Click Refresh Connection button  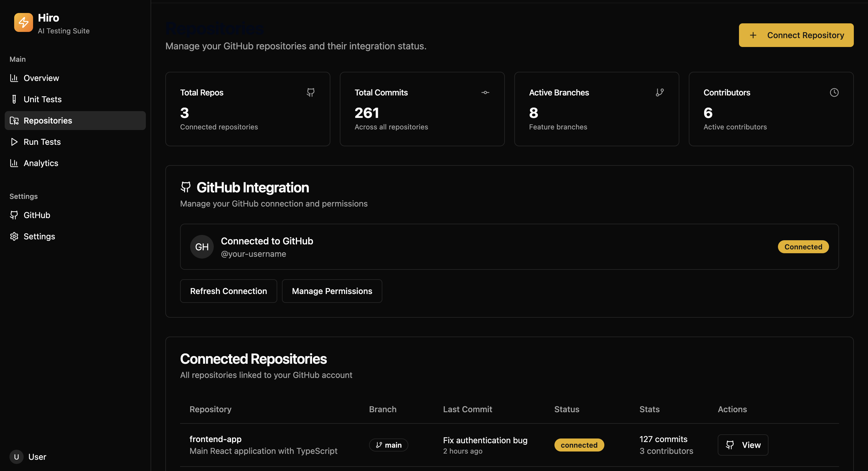(x=228, y=291)
